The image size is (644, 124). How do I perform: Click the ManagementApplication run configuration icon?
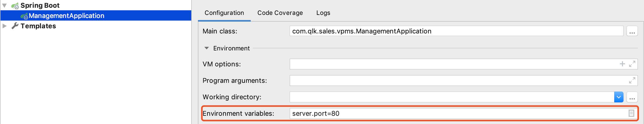(24, 16)
